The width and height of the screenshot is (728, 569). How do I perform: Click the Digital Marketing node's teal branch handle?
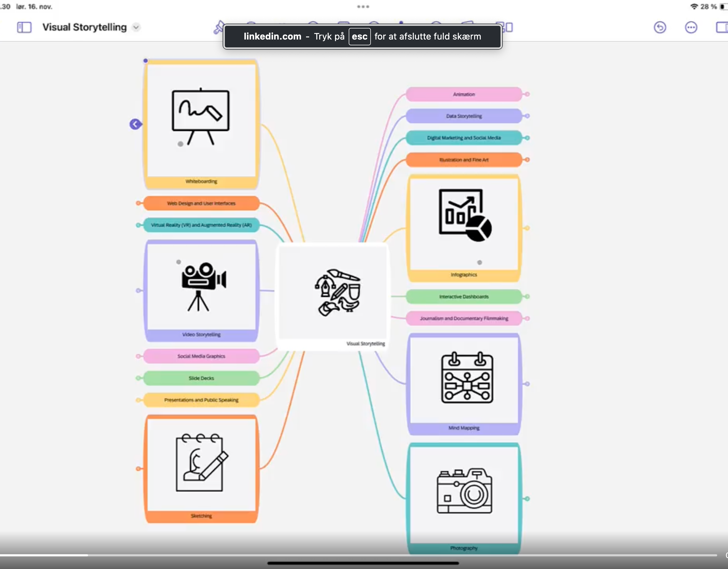click(527, 138)
